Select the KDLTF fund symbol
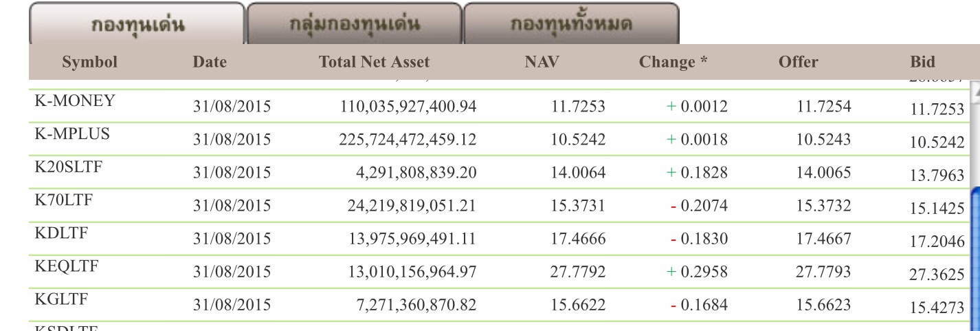 pyautogui.click(x=62, y=233)
